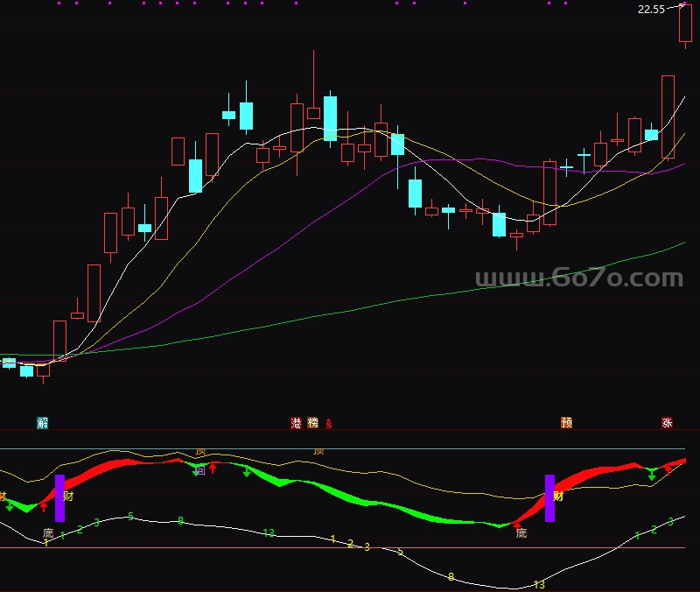Select the last candlestick at far right
700x592 pixels.
point(684,24)
